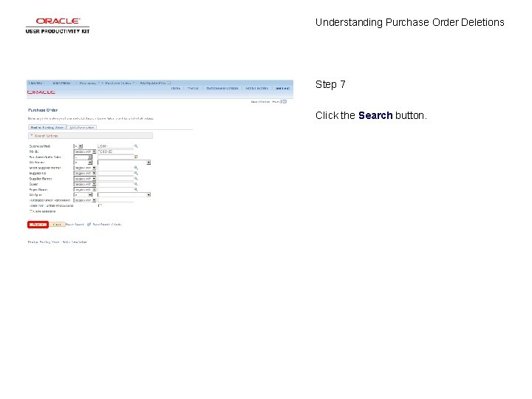Open lookup for Buyer field
This screenshot has height=399, width=532.
[x=136, y=184]
